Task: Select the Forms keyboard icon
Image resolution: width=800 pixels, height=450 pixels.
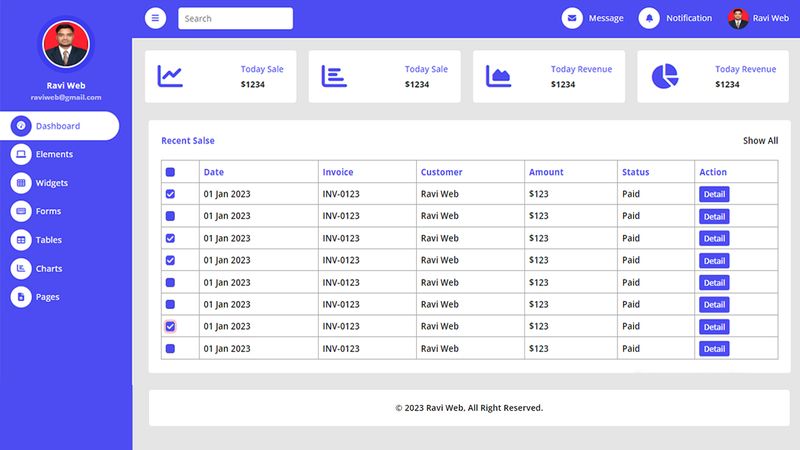Action: coord(21,212)
